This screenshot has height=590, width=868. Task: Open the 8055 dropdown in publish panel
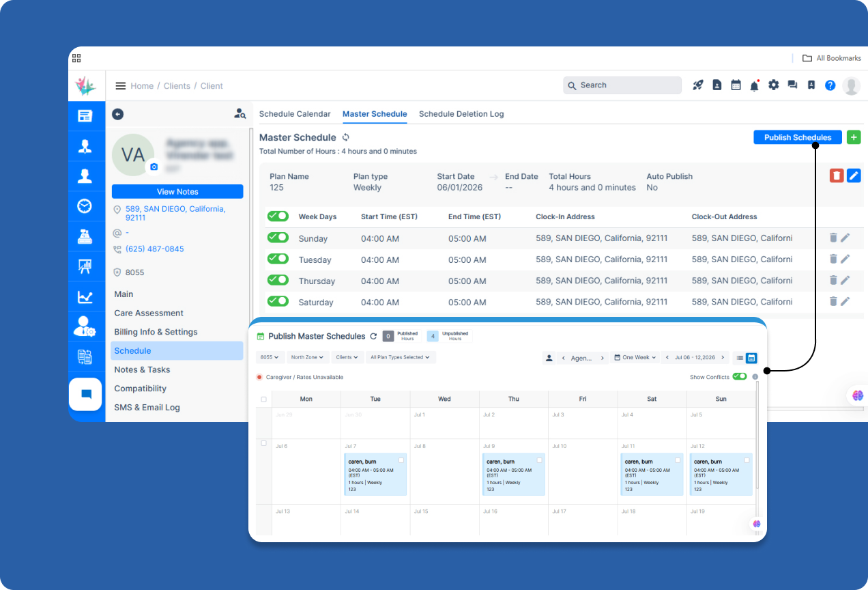pos(270,357)
